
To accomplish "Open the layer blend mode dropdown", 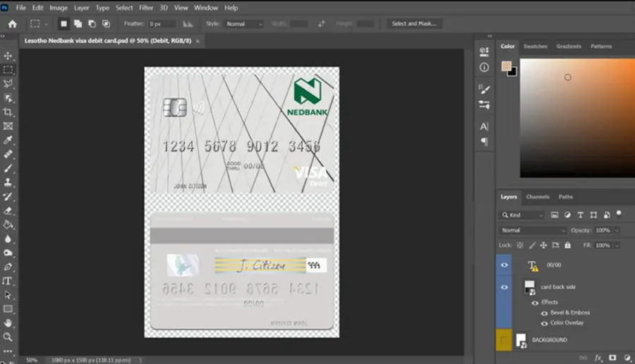I will (533, 230).
